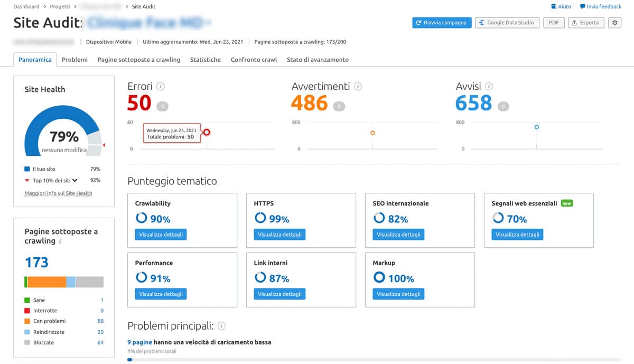Click the Performance score ring icon
The width and height of the screenshot is (634, 364).
click(141, 277)
